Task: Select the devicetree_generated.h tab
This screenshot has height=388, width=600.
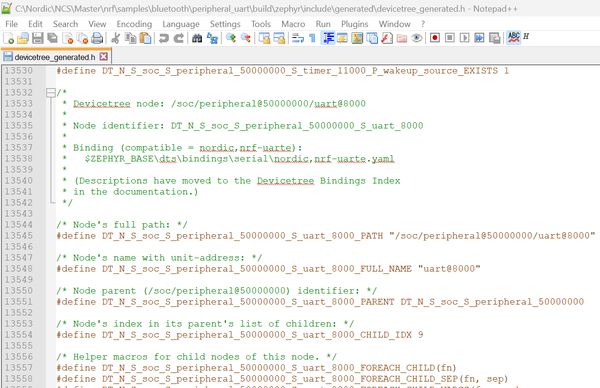Action: (55, 57)
